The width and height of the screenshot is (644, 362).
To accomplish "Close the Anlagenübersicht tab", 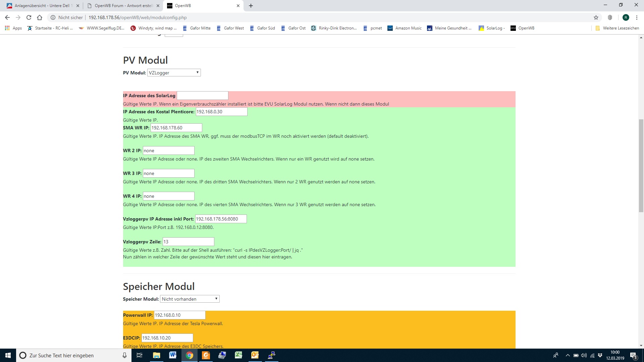I will click(x=78, y=6).
